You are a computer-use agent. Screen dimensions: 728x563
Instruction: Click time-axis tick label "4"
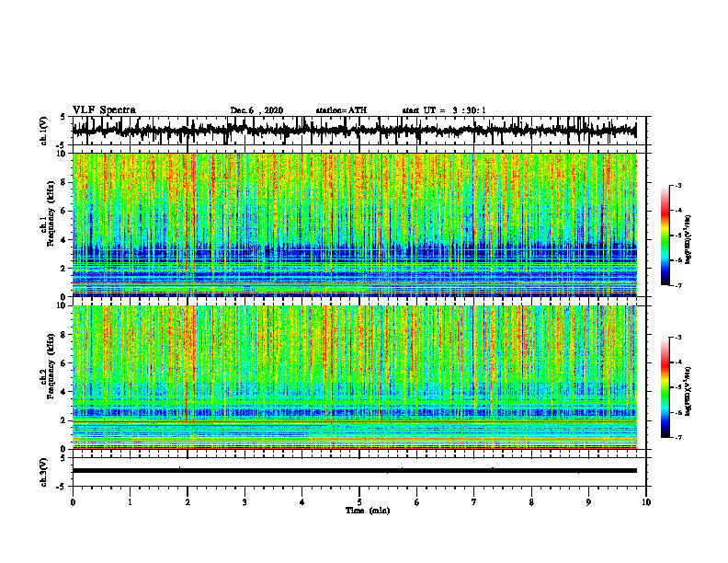click(302, 502)
